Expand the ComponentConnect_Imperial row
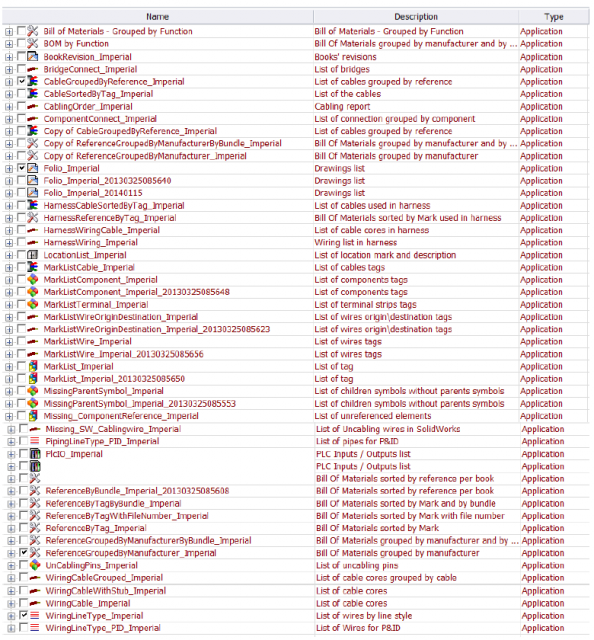The width and height of the screenshot is (594, 640). click(x=9, y=120)
